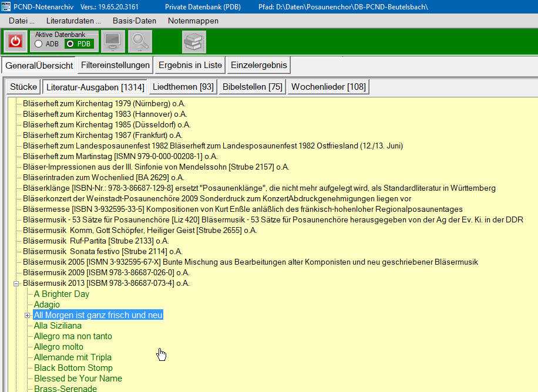Open the Bibelstellen [75] sub-tab
The width and height of the screenshot is (538, 392).
pos(253,87)
